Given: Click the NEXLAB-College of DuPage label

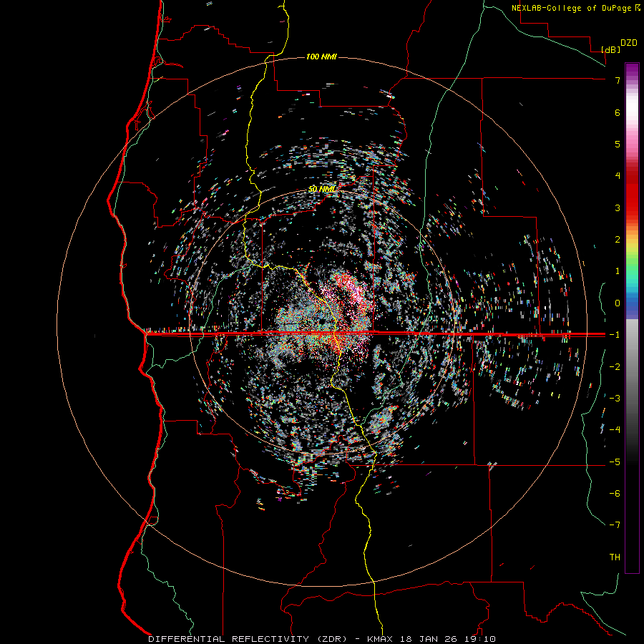Looking at the screenshot, I should 575,8.
